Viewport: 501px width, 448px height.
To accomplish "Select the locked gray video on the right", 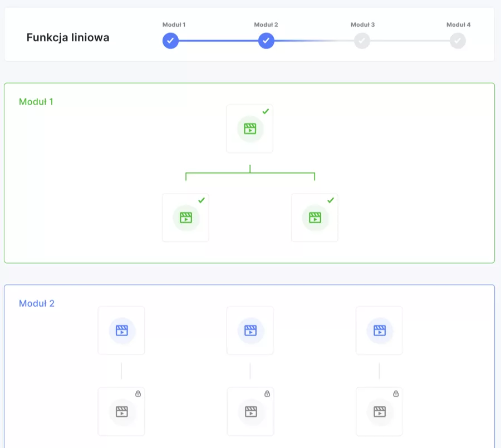I will tap(379, 412).
